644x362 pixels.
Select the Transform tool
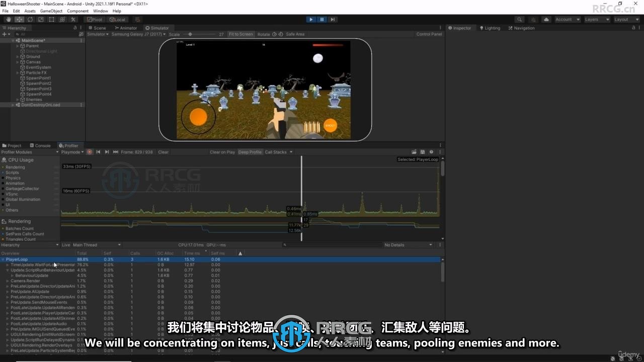pos(62,20)
